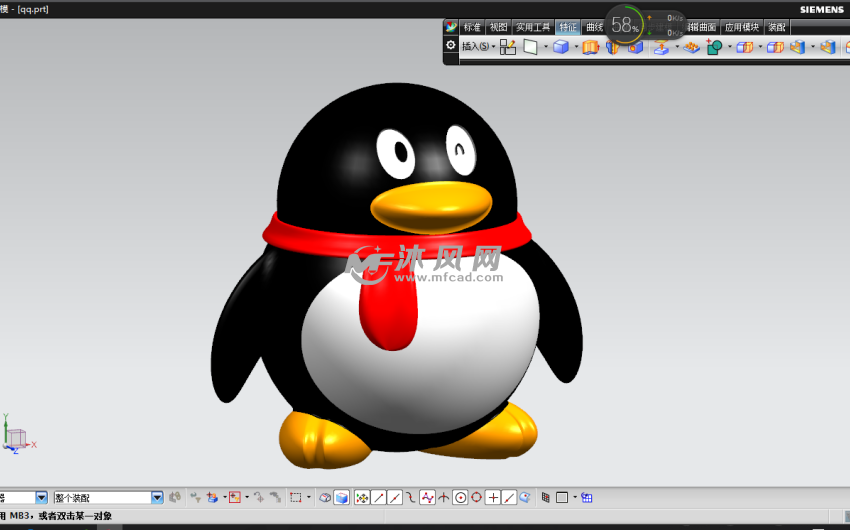Click the NX logo icon left of tabs

pos(451,27)
